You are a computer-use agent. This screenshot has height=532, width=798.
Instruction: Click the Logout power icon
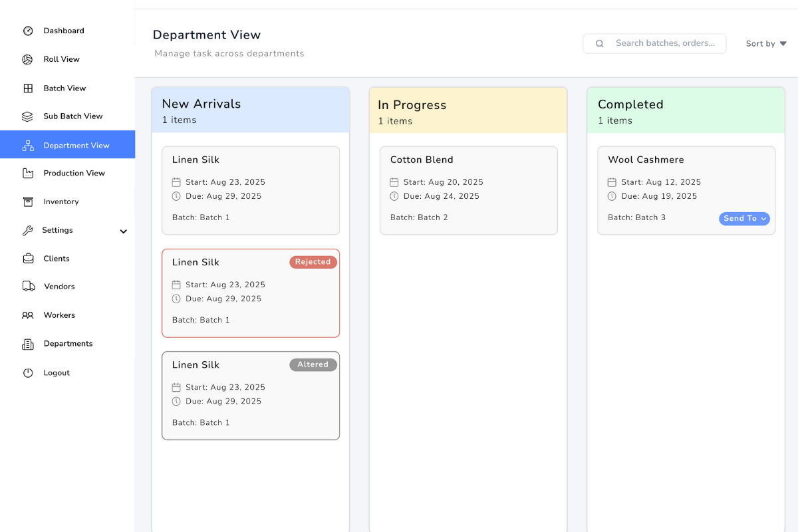tap(28, 373)
